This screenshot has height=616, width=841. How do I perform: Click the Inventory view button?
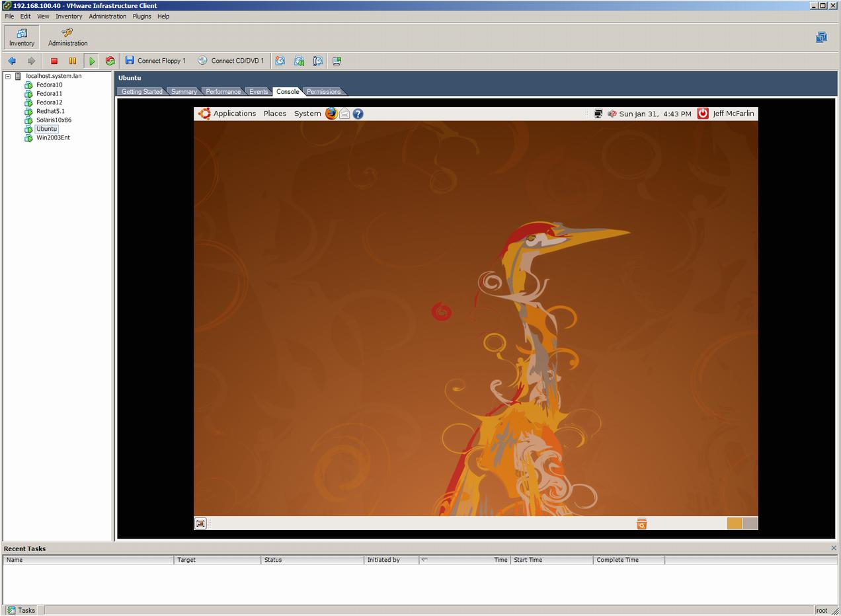click(x=22, y=37)
